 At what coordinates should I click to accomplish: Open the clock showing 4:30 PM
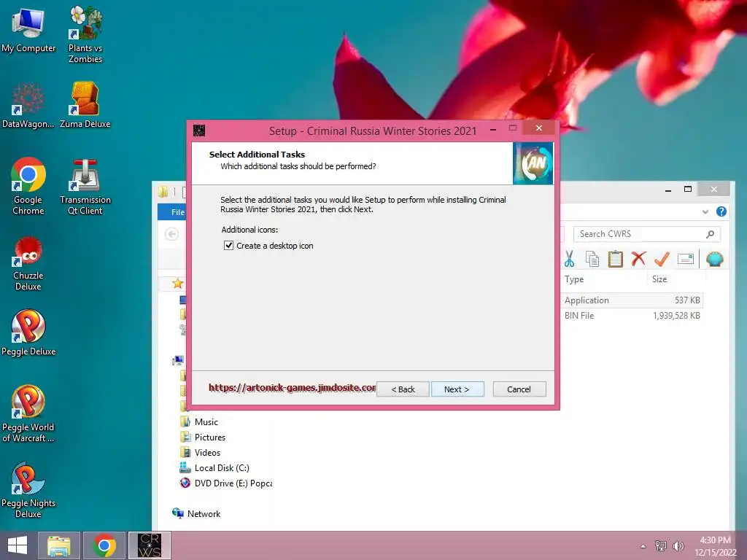tap(716, 545)
